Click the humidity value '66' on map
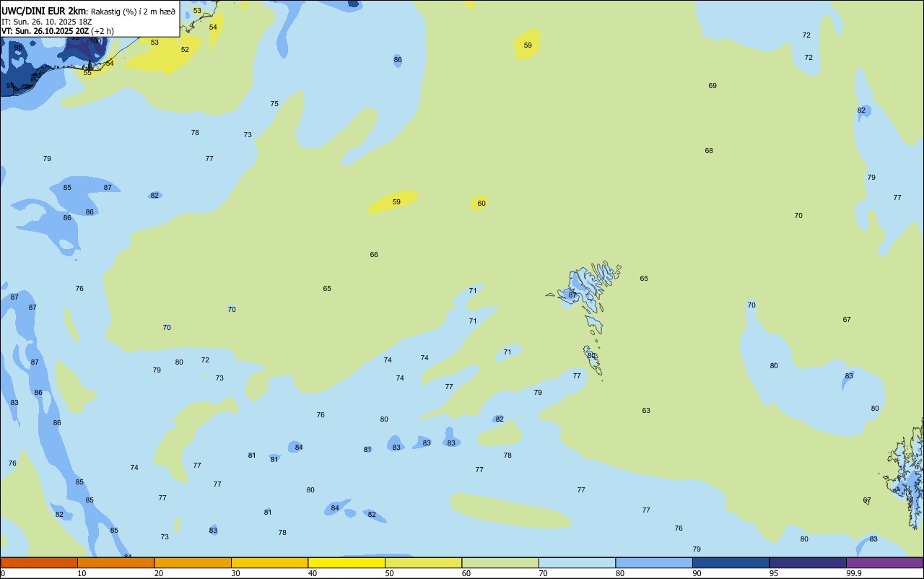 (374, 255)
